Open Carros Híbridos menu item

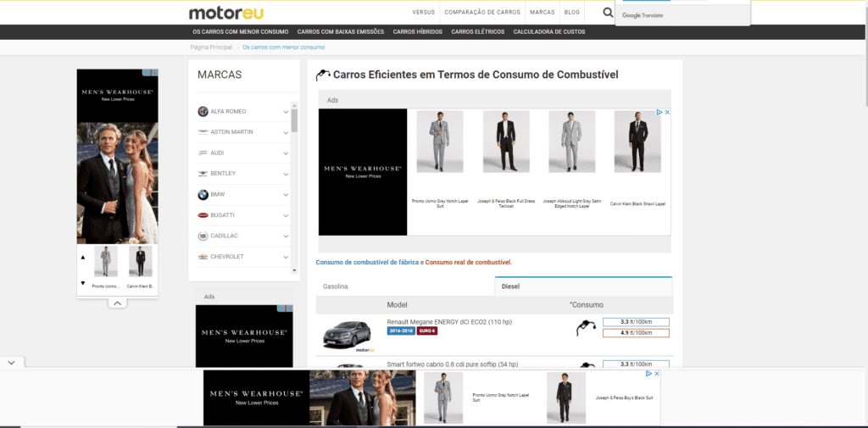click(x=417, y=32)
